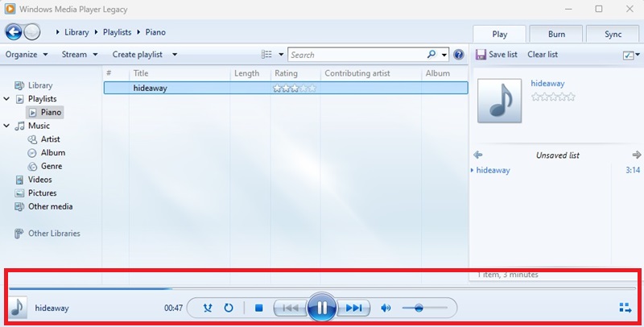Viewport: 644px width, 327px height.
Task: Open the Burn tab
Action: [556, 34]
